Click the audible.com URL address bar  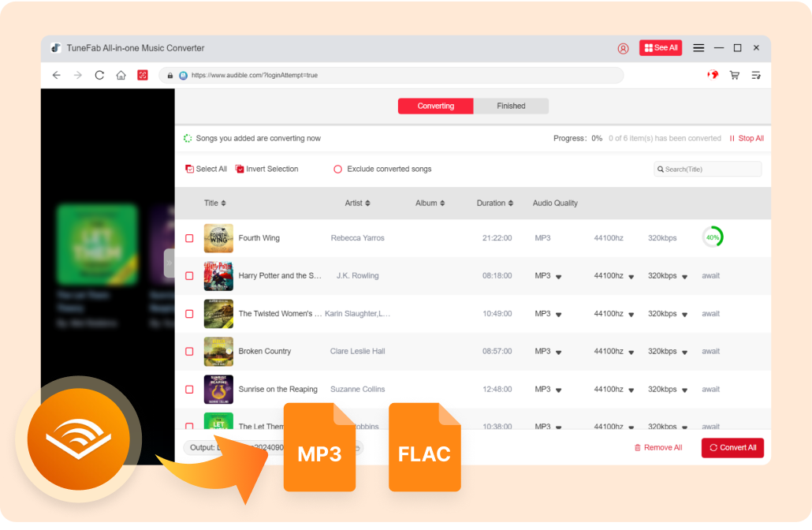[391, 75]
